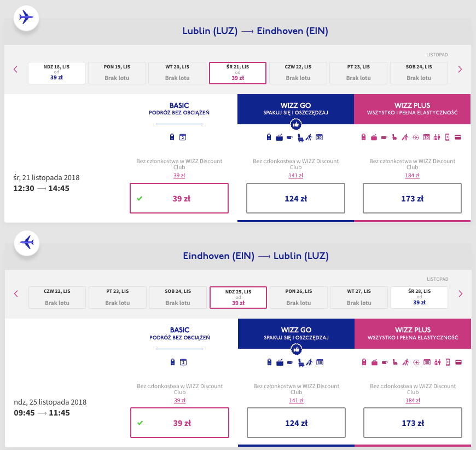Click thumbs-up badge on outbound WIZZ GO
The image size is (476, 450).
pyautogui.click(x=295, y=124)
